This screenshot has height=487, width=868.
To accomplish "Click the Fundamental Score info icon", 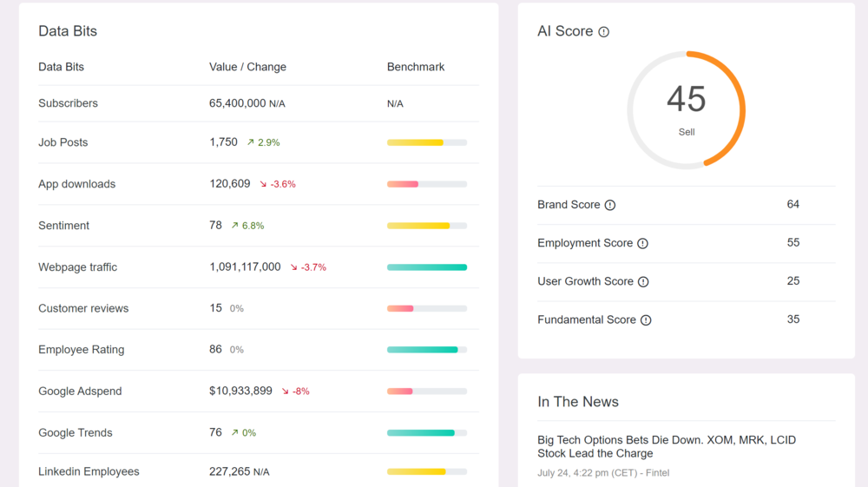I will point(646,319).
